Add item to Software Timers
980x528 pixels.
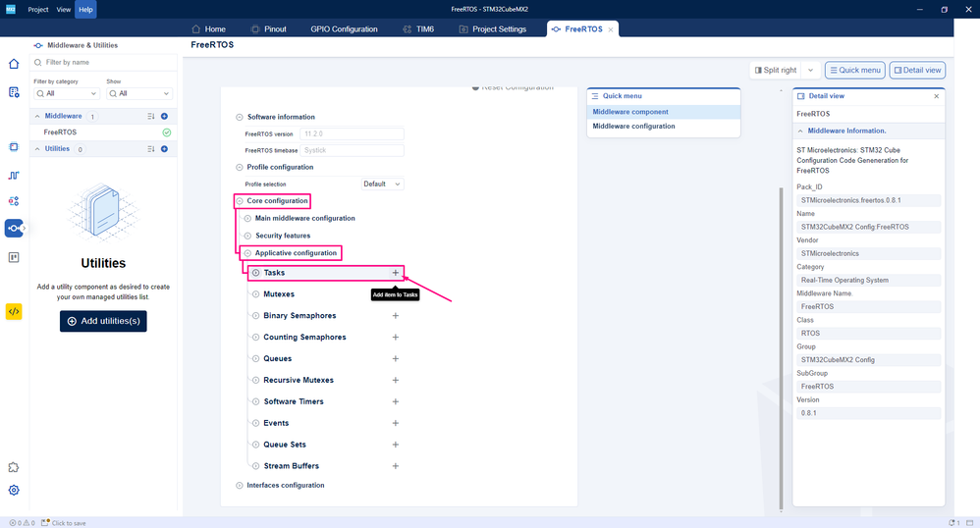coord(395,401)
